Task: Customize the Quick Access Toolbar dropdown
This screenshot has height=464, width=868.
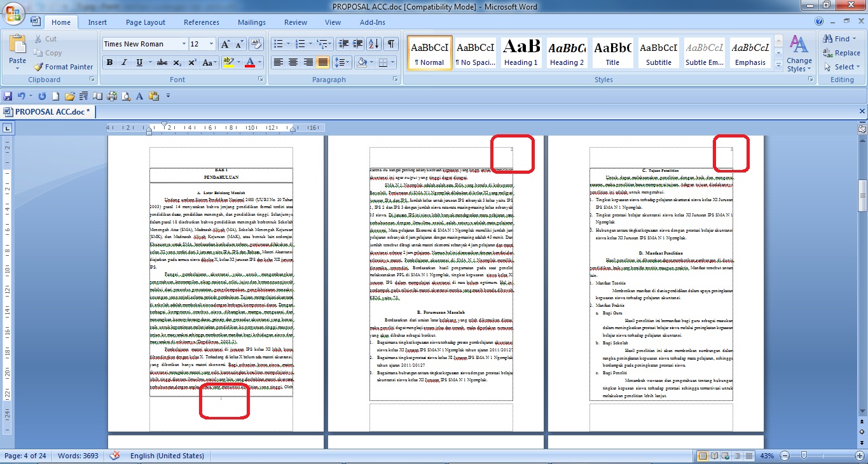Action: (169, 96)
